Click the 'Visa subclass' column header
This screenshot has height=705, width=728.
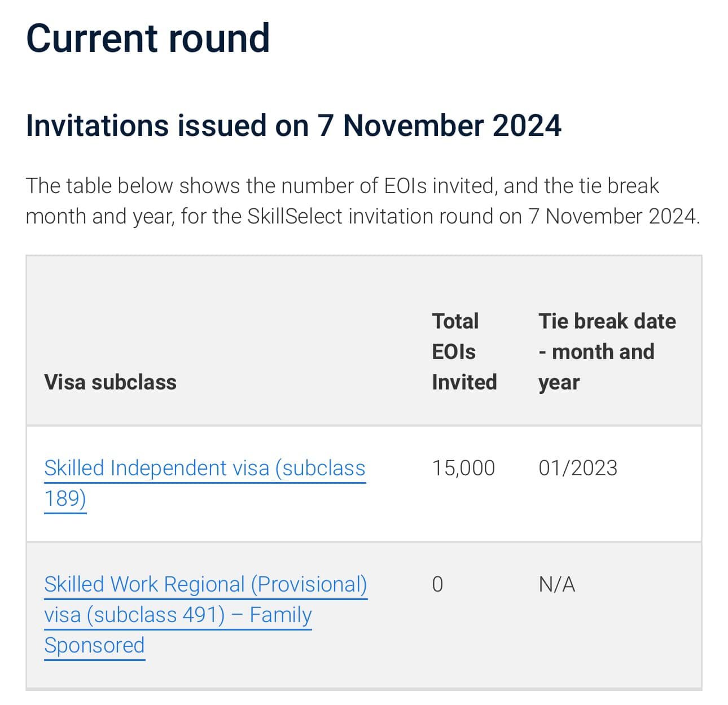pyautogui.click(x=111, y=382)
